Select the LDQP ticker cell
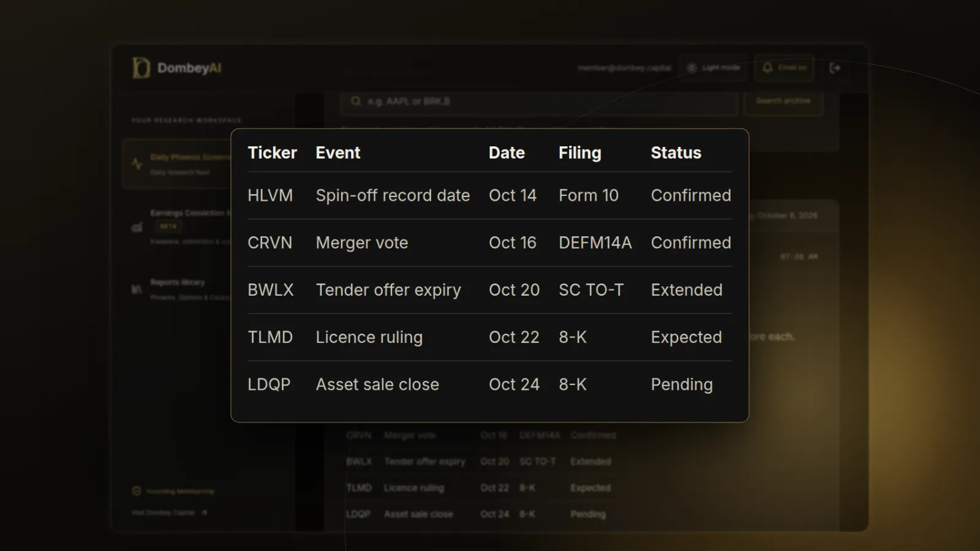 point(269,384)
